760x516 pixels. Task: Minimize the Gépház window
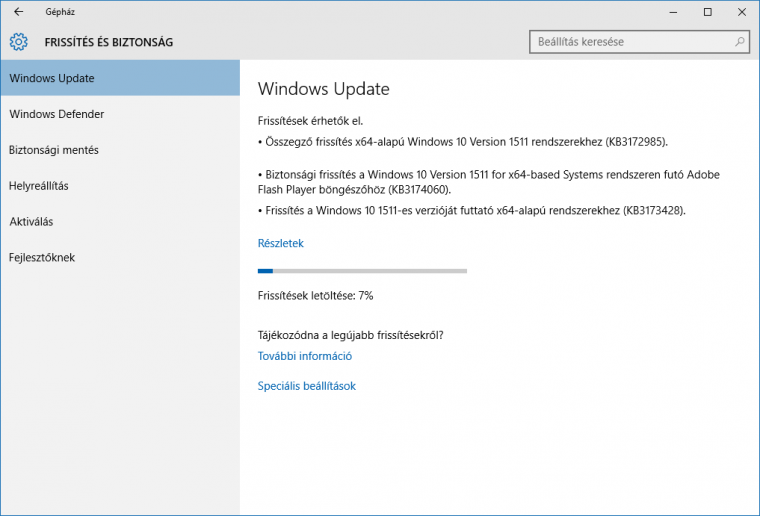click(673, 12)
